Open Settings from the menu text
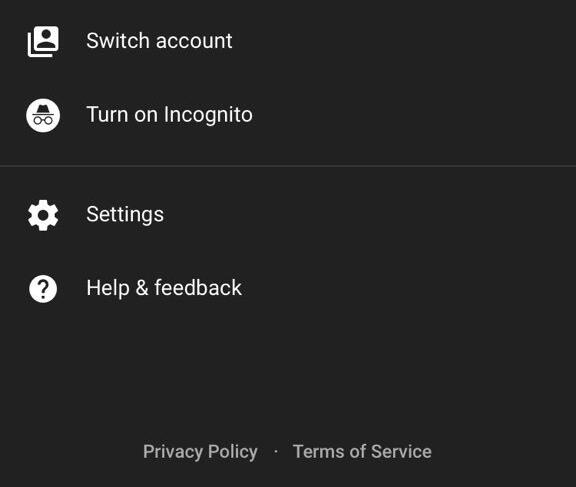Viewport: 576px width, 487px height. [x=125, y=214]
